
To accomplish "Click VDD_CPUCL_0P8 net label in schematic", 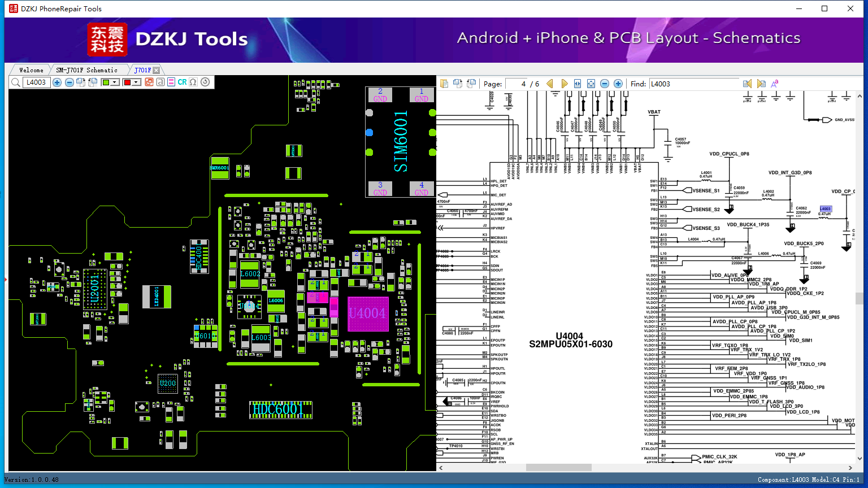I will tap(729, 154).
